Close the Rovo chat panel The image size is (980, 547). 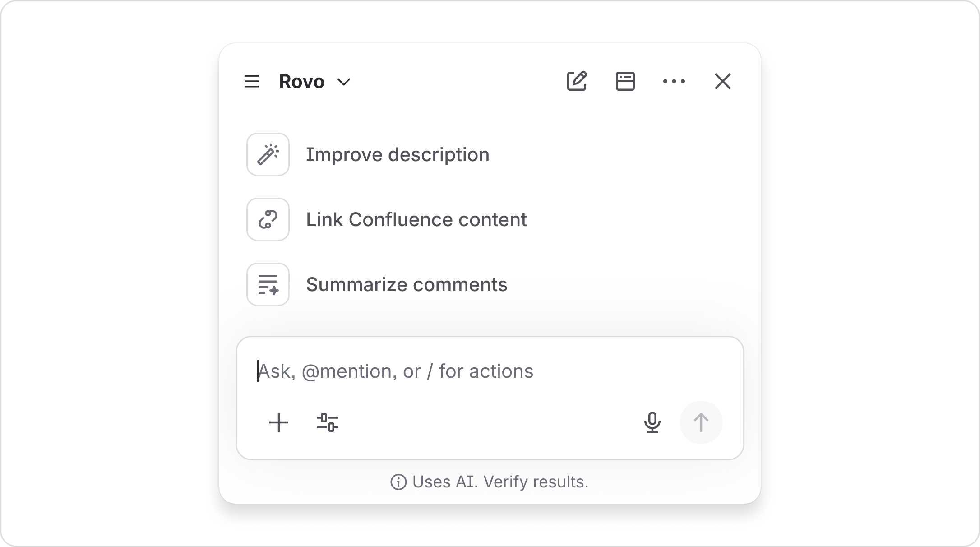point(722,81)
